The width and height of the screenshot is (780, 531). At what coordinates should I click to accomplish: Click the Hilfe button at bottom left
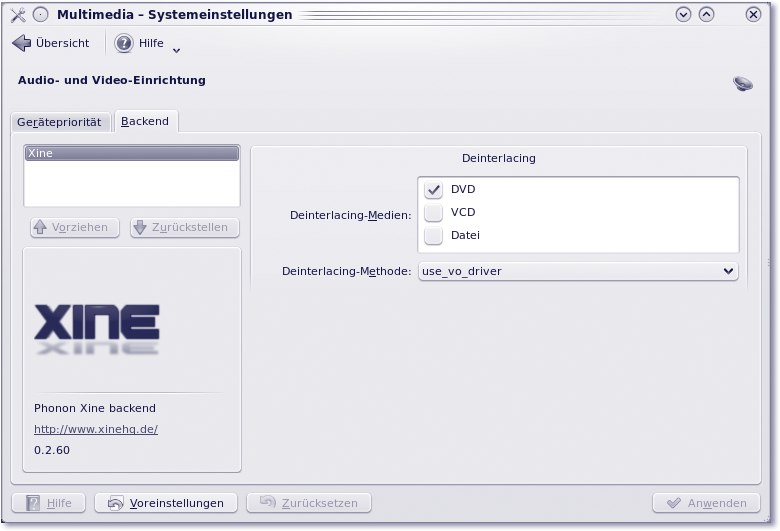click(48, 503)
